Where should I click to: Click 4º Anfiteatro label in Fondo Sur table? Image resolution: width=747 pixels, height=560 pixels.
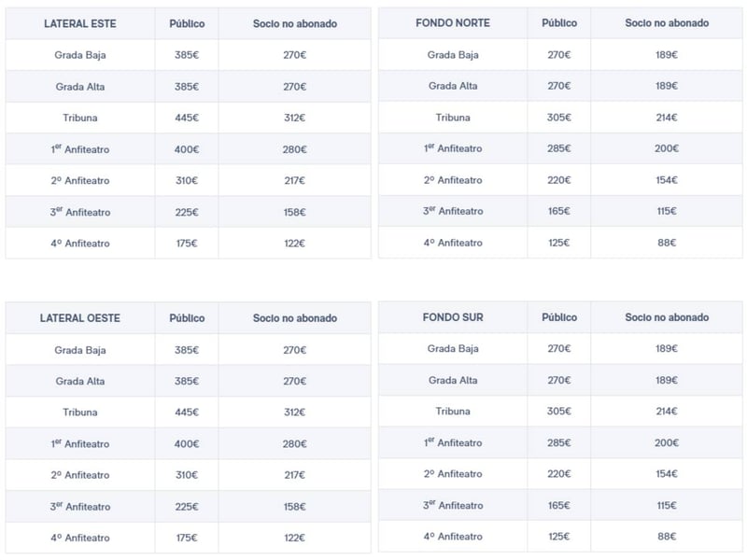[x=453, y=537]
